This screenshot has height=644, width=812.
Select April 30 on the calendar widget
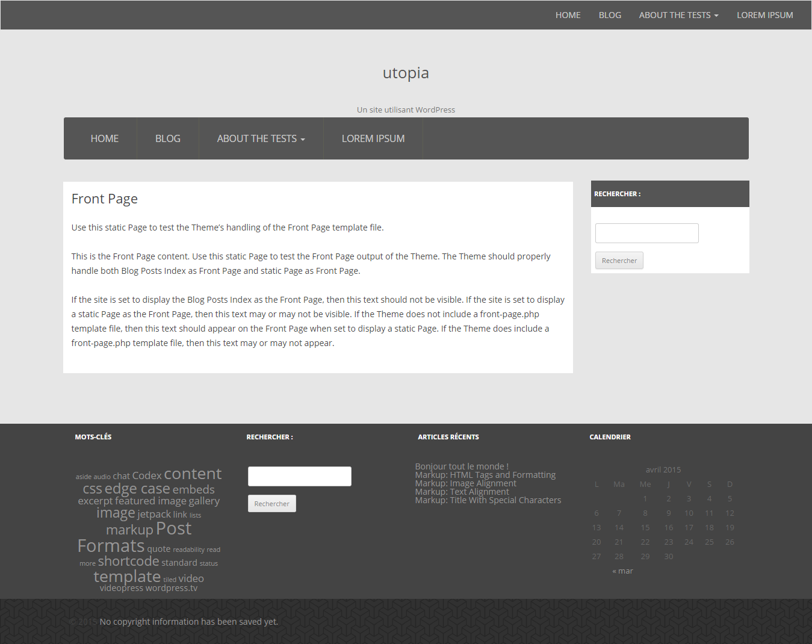point(668,556)
